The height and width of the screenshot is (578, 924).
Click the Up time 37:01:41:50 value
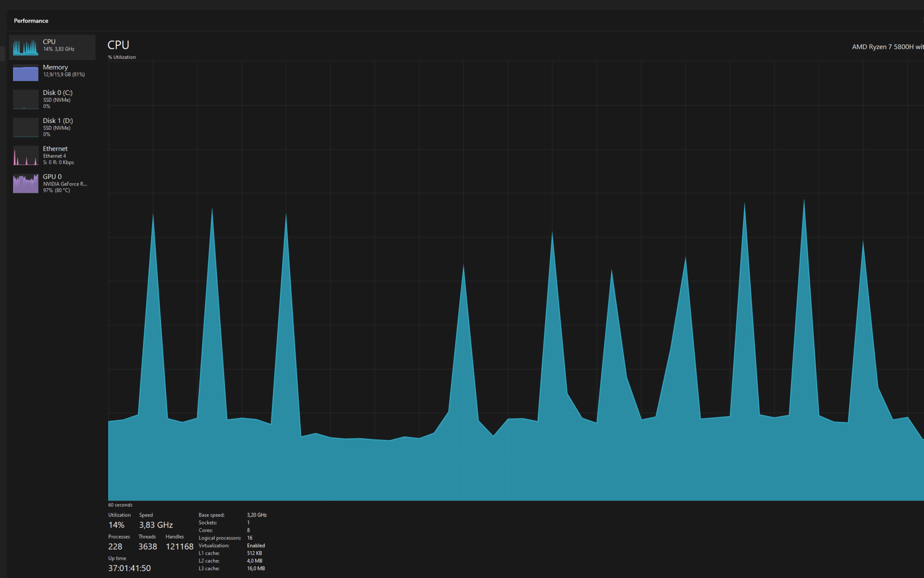click(129, 568)
